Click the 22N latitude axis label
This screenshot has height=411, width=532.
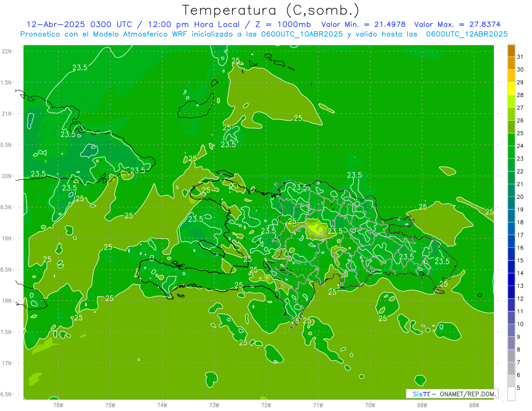coord(6,51)
